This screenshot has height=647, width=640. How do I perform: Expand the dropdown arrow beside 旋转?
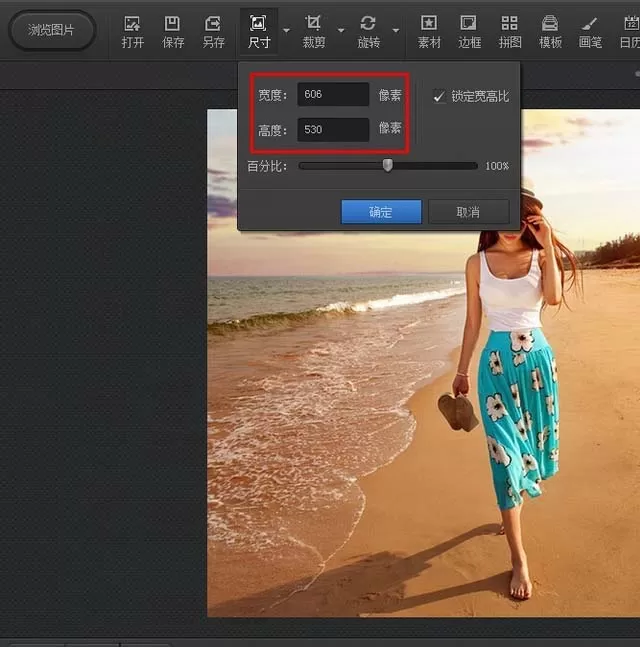(396, 30)
